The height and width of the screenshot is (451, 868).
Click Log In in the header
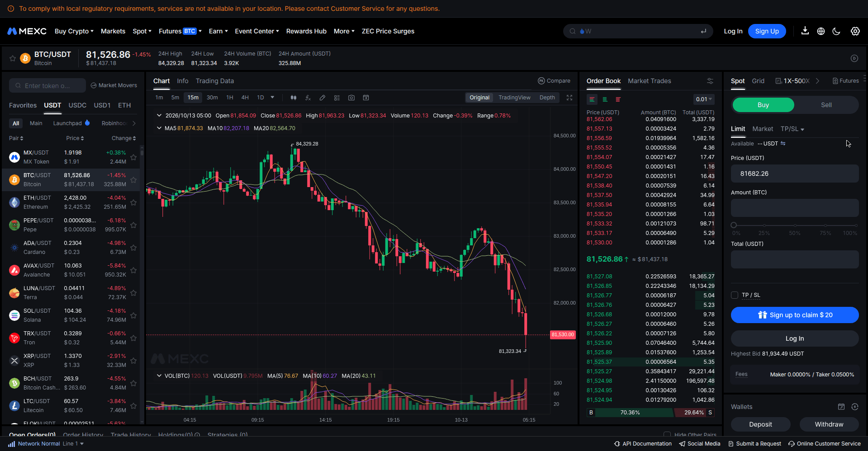(733, 31)
